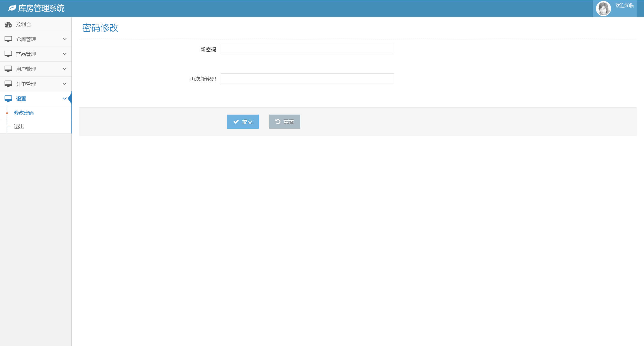
Task: Click the monitor icon next to 订单管理
Action: (x=8, y=84)
